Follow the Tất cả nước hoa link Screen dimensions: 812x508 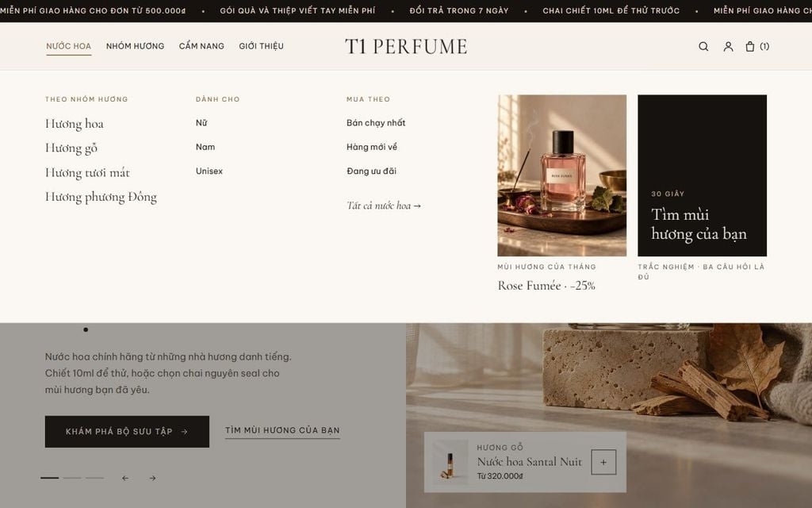pyautogui.click(x=384, y=206)
